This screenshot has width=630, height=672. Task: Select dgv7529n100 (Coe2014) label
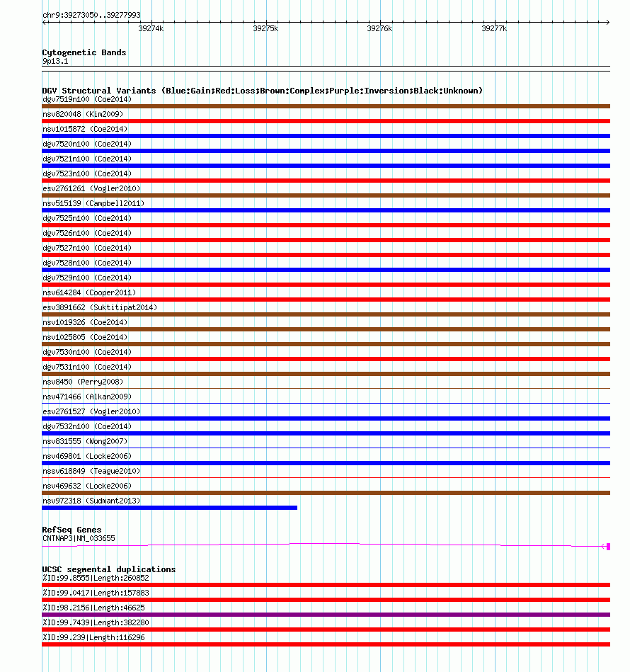(87, 278)
